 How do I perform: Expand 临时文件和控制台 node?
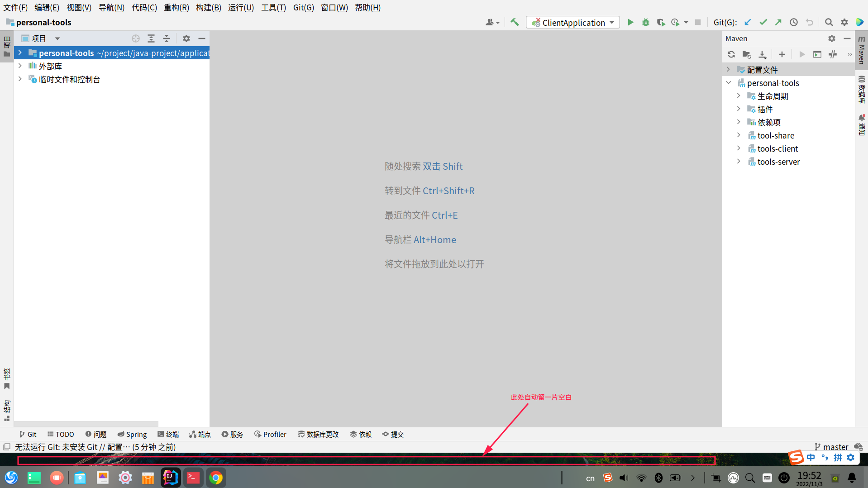tap(20, 79)
